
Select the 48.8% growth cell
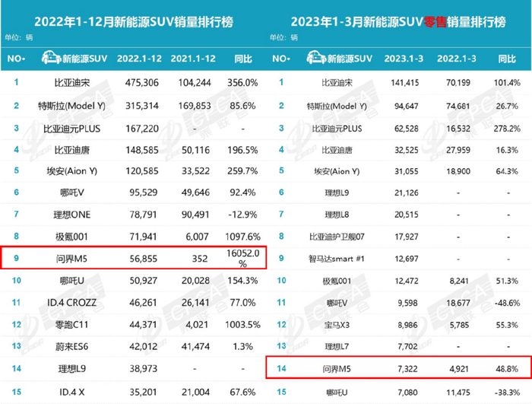point(507,369)
